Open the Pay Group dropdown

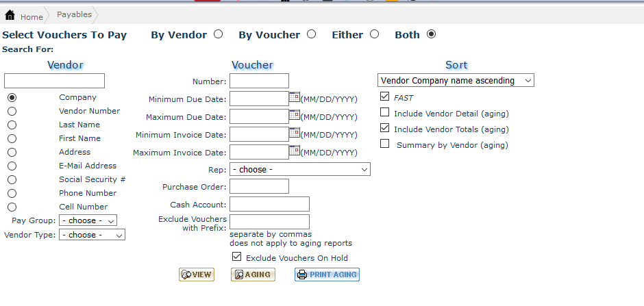pos(88,220)
